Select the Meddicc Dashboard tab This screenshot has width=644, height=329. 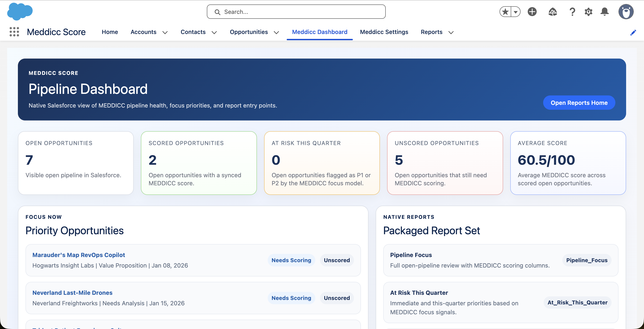pos(320,32)
